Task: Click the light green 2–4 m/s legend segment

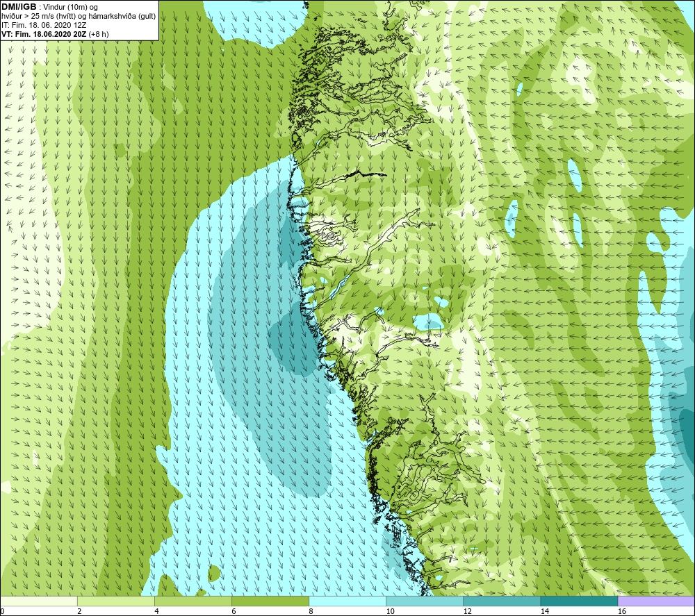Action: (x=116, y=601)
